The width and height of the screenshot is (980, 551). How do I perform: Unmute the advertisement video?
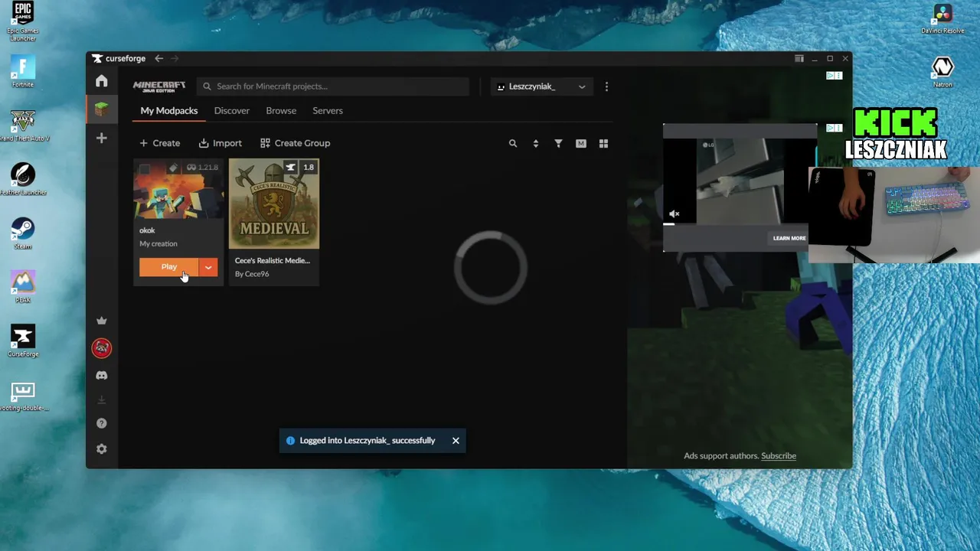click(674, 214)
